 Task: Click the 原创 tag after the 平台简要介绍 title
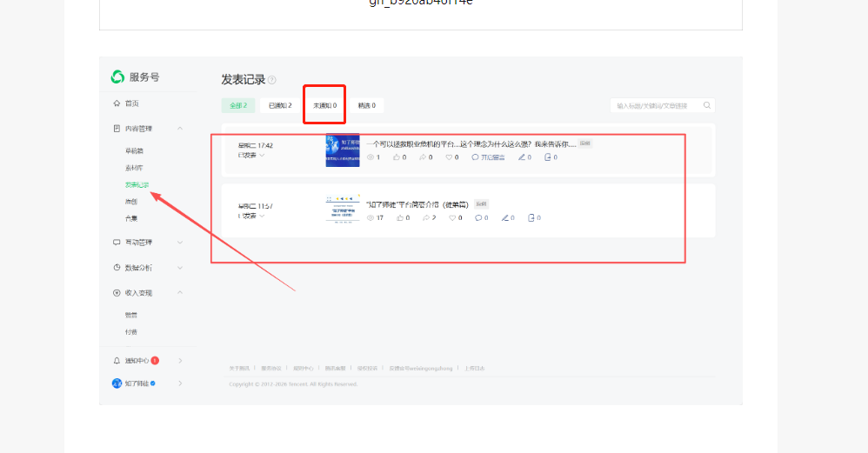(x=482, y=204)
